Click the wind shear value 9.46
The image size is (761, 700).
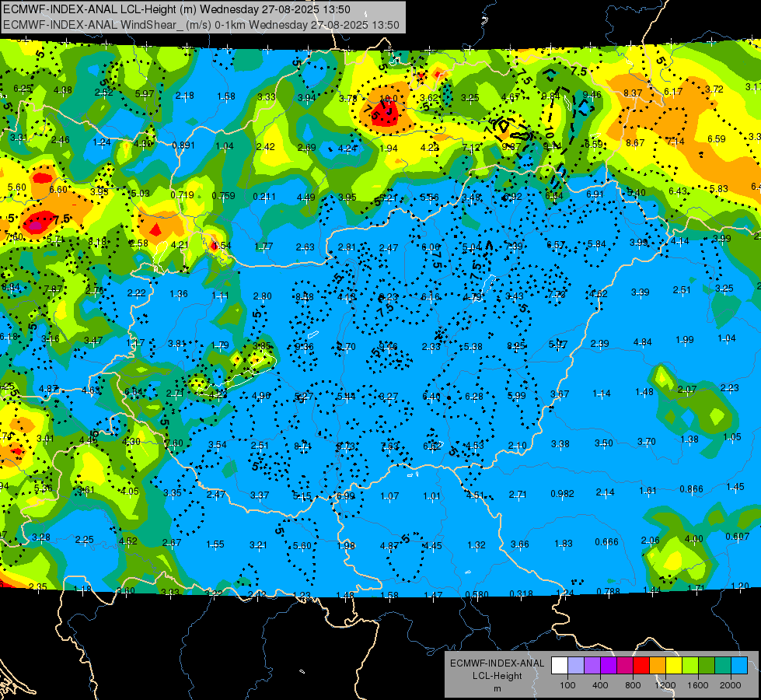click(592, 95)
